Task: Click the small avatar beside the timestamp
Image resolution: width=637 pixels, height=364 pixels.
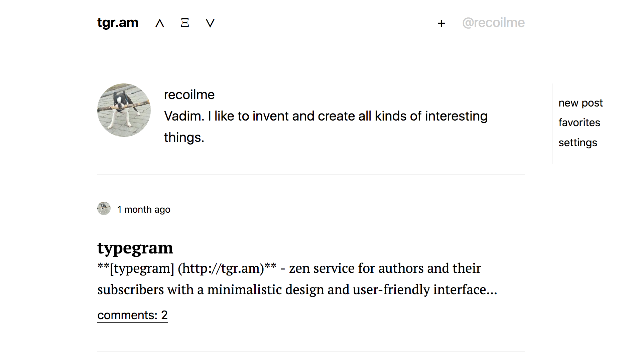Action: pos(104,208)
